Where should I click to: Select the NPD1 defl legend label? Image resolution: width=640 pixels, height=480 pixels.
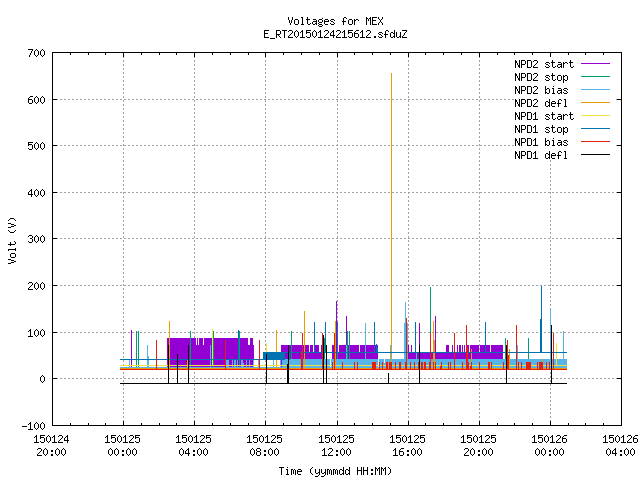pyautogui.click(x=541, y=155)
